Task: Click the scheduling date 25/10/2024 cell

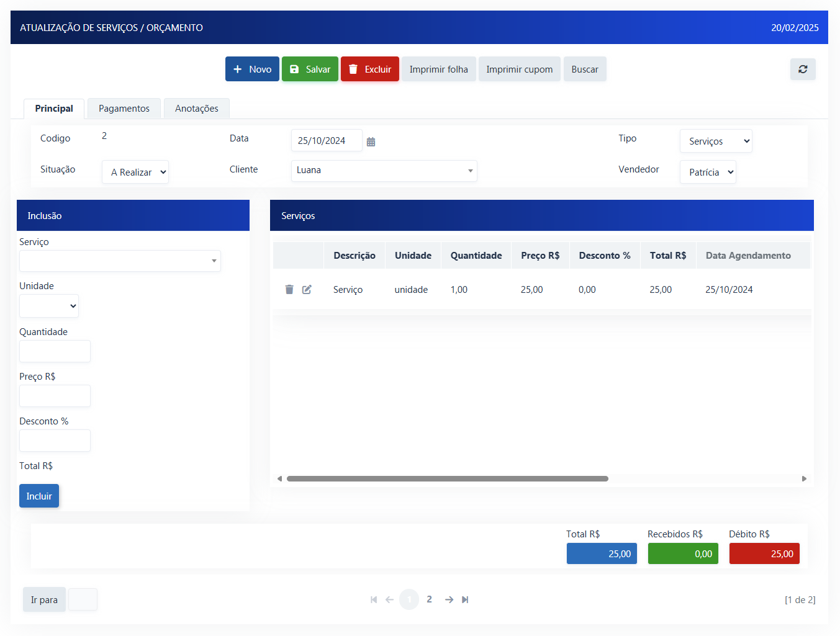Action: click(729, 290)
